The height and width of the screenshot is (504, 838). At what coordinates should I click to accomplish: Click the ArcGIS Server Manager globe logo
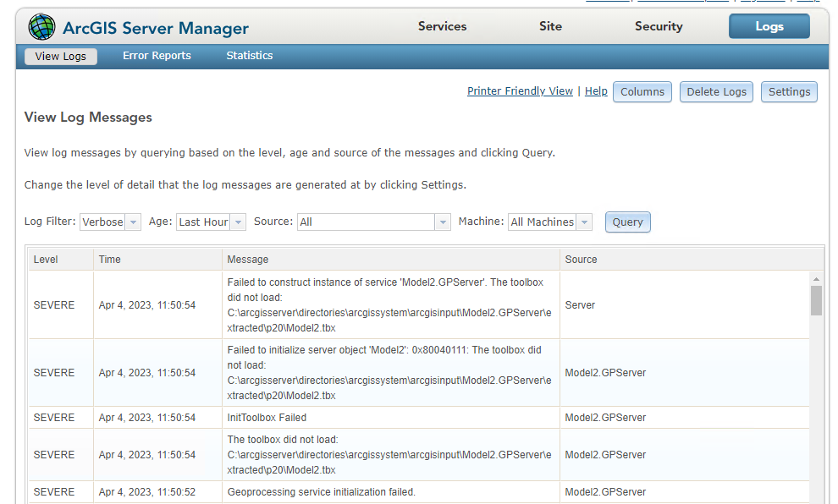coord(41,27)
